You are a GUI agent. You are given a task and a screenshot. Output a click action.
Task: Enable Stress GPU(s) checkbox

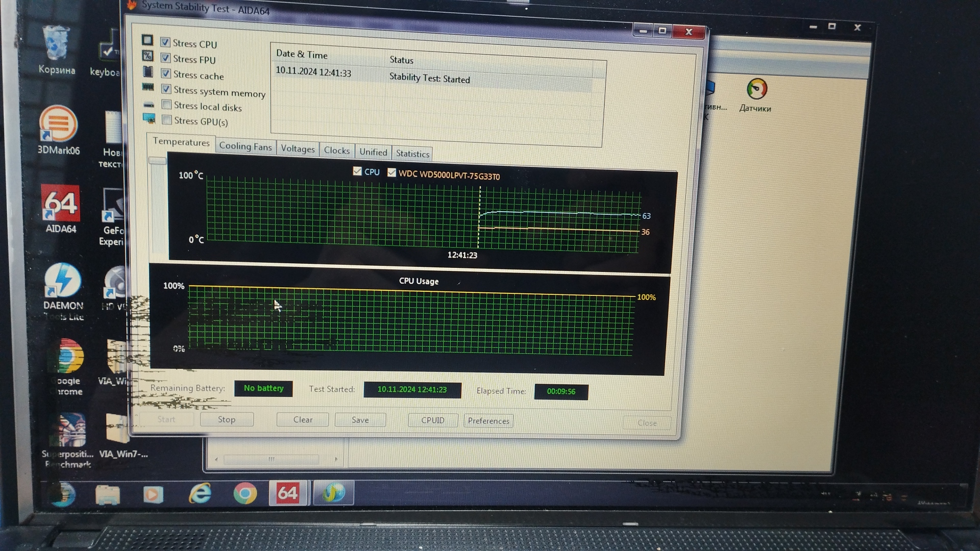pyautogui.click(x=166, y=120)
